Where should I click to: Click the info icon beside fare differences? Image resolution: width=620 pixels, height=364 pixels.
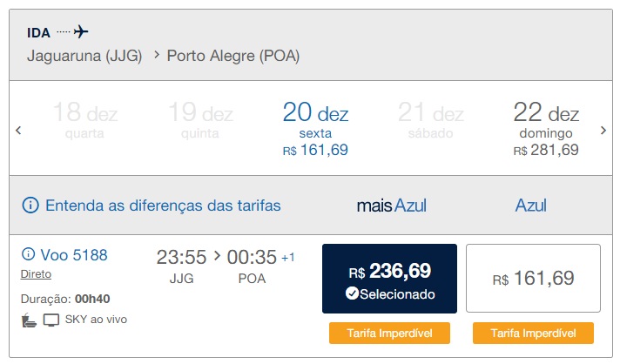click(30, 206)
